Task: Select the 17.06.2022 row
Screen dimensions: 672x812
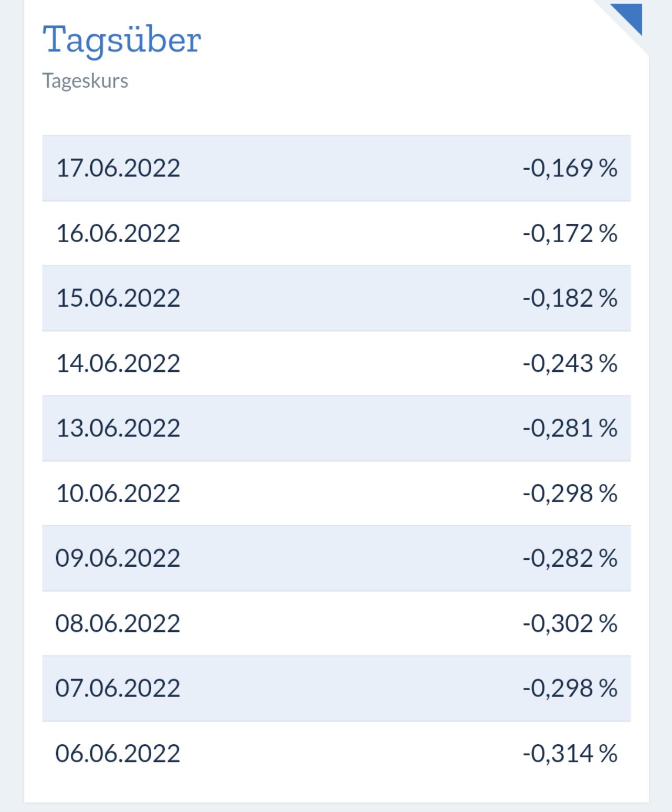Action: tap(336, 168)
